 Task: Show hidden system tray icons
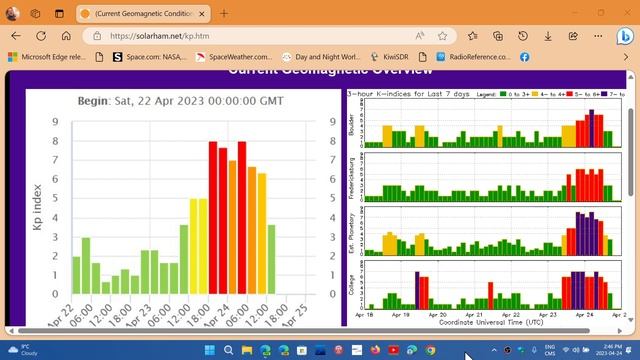pos(494,350)
